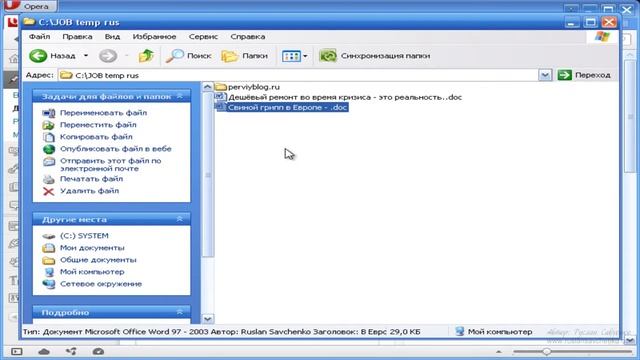
Task: Open Поиск search tool
Action: pyautogui.click(x=189, y=56)
